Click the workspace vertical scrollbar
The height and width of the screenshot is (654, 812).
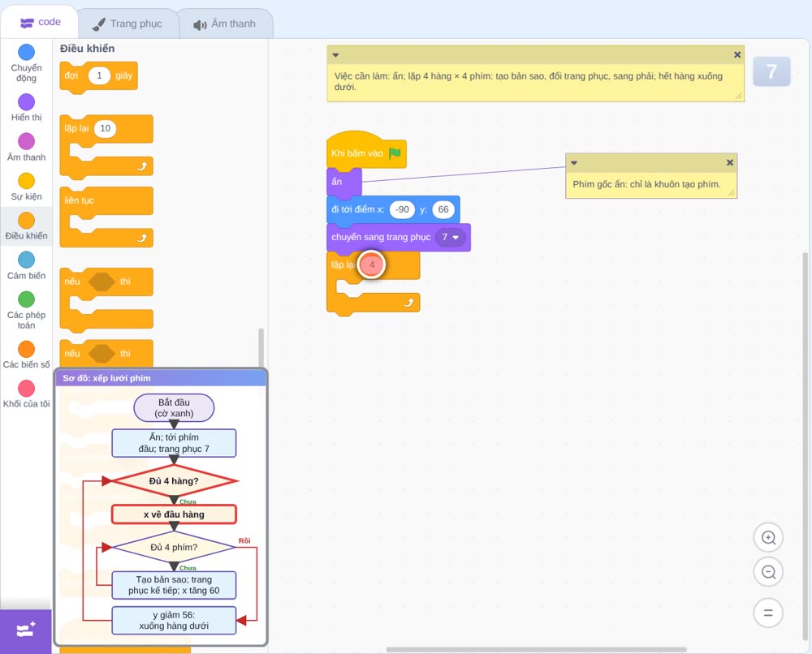click(x=805, y=446)
